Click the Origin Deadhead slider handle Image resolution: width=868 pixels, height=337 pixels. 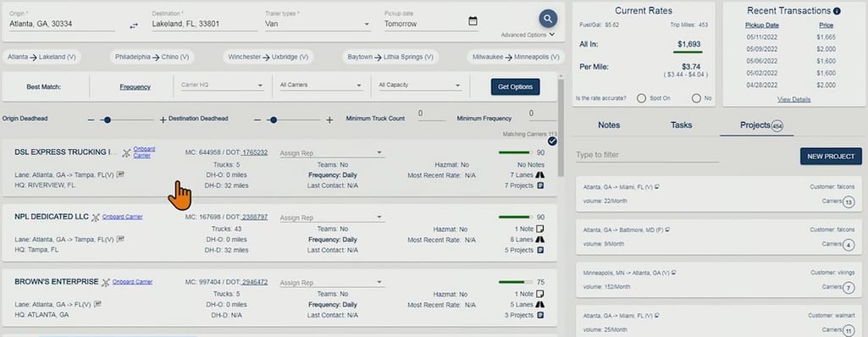[x=108, y=119]
